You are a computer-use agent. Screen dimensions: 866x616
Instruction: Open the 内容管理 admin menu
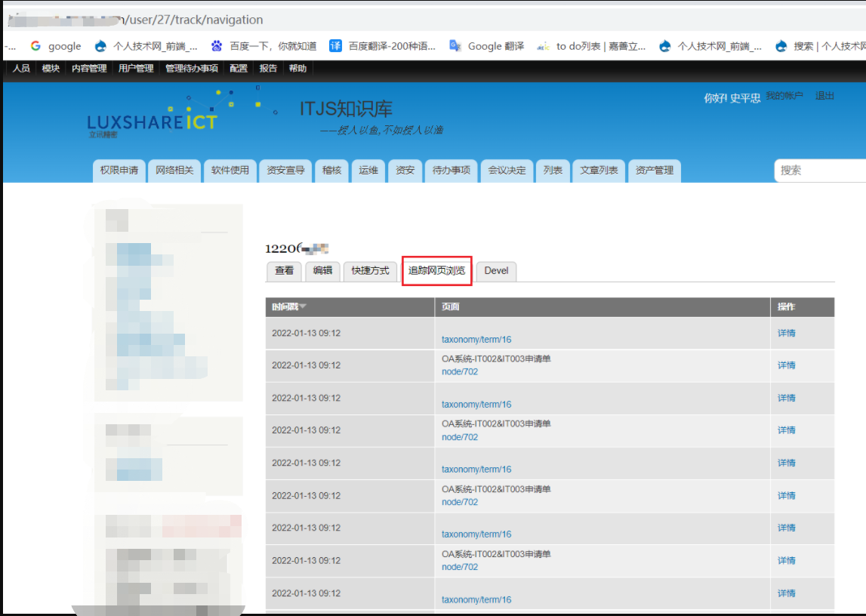(x=89, y=69)
